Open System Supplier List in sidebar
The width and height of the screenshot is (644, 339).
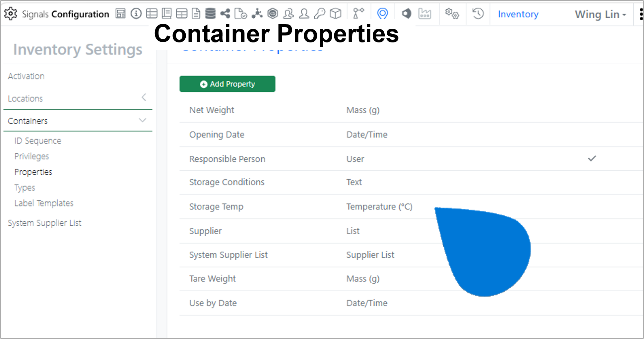point(44,223)
